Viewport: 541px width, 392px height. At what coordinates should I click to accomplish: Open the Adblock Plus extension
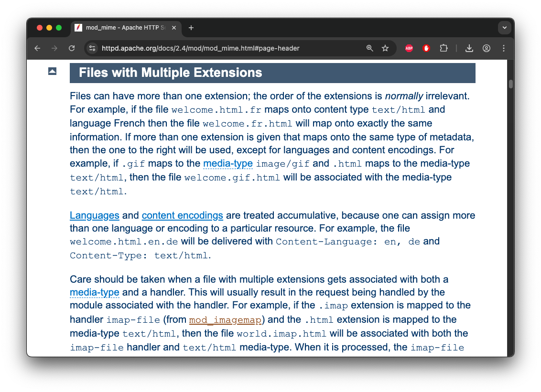pos(409,48)
